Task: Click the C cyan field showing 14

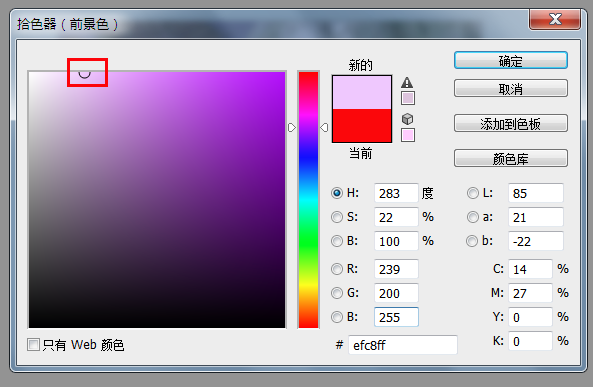Action: pyautogui.click(x=530, y=269)
